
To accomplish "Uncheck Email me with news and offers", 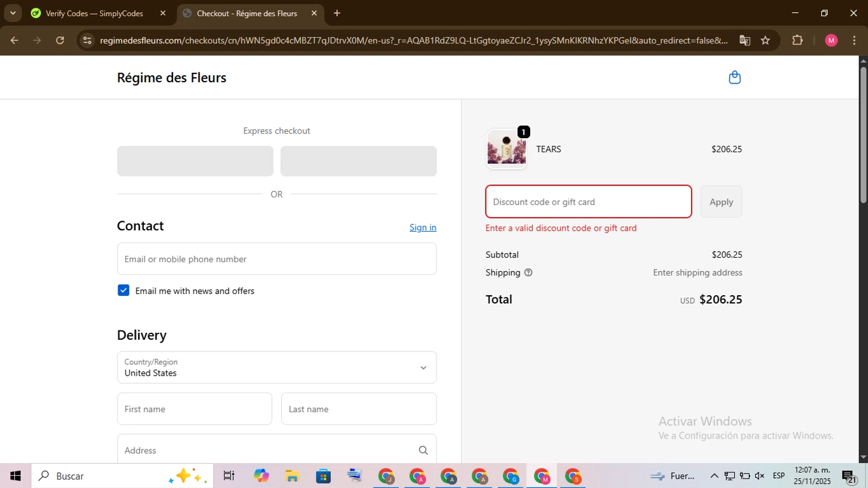I will click(123, 291).
